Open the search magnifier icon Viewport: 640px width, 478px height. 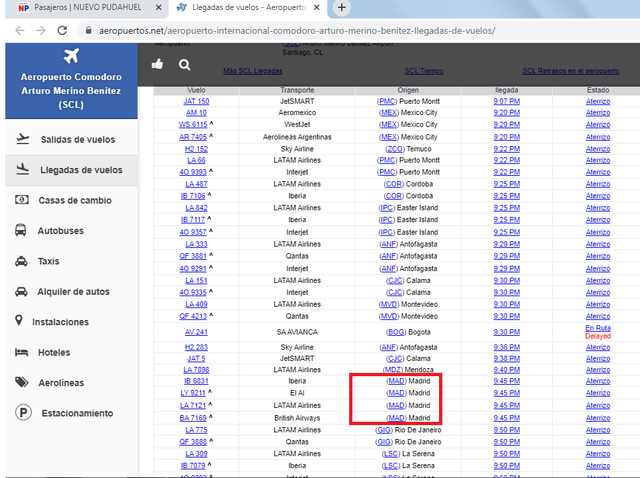point(184,64)
